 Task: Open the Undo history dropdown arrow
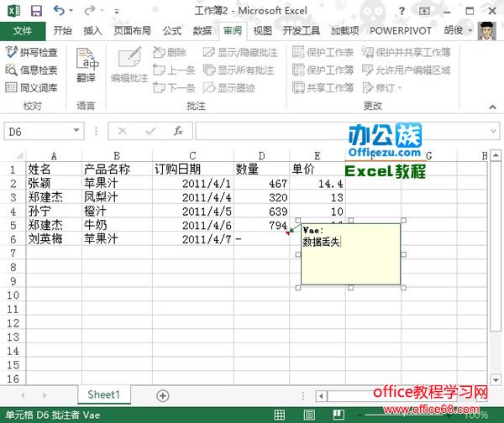71,11
